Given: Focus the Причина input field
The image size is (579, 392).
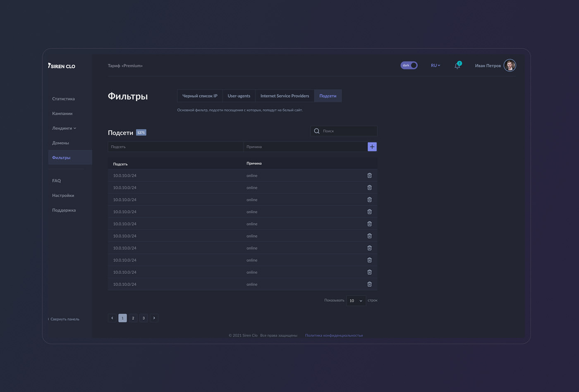Looking at the screenshot, I should click(306, 147).
